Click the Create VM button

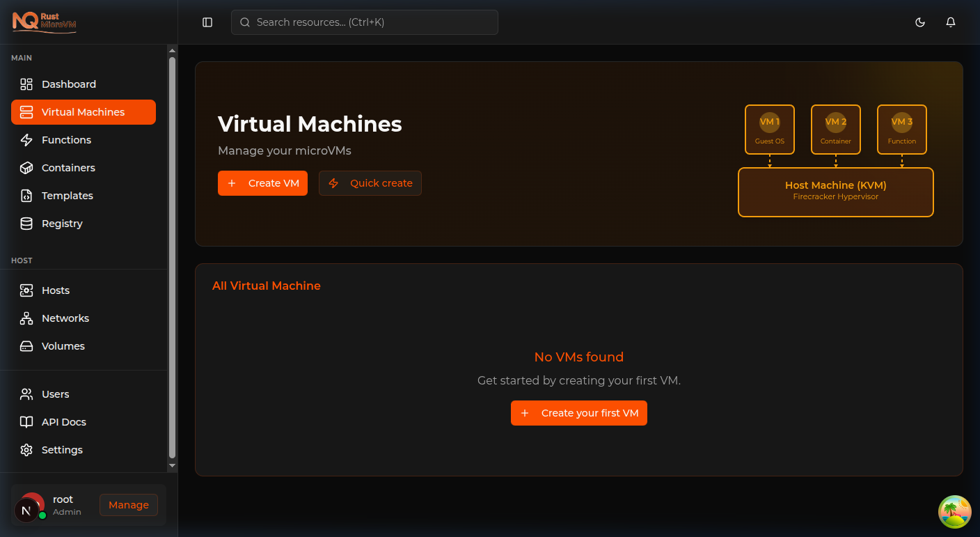pos(262,182)
